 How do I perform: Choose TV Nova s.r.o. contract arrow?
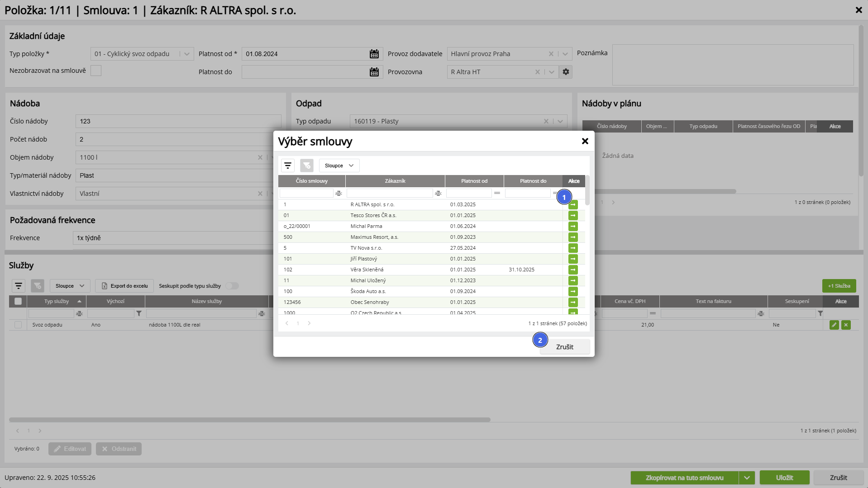point(573,248)
